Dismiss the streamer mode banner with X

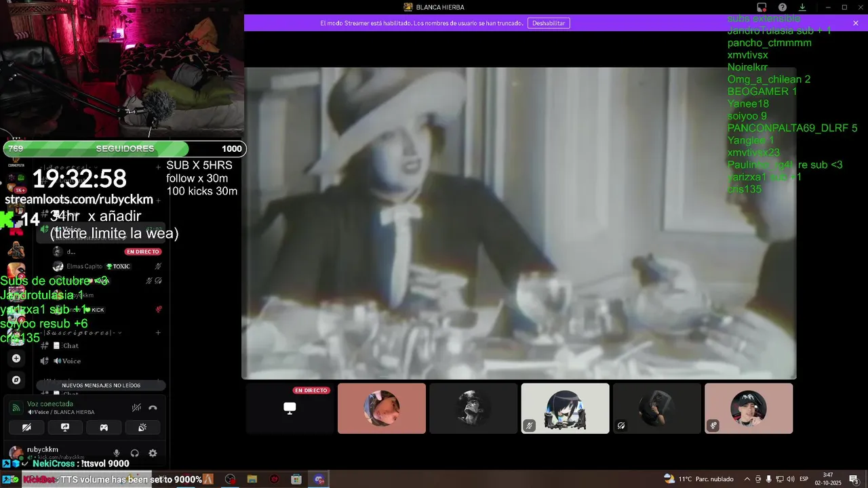(x=856, y=23)
